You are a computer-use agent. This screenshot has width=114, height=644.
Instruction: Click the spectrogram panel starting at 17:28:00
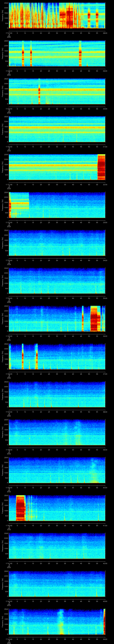click(x=57, y=54)
